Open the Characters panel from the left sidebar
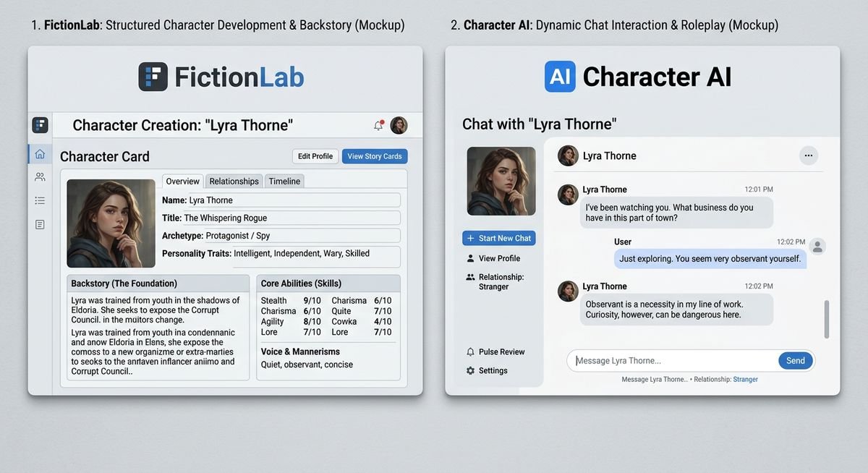868x473 pixels. tap(40, 176)
